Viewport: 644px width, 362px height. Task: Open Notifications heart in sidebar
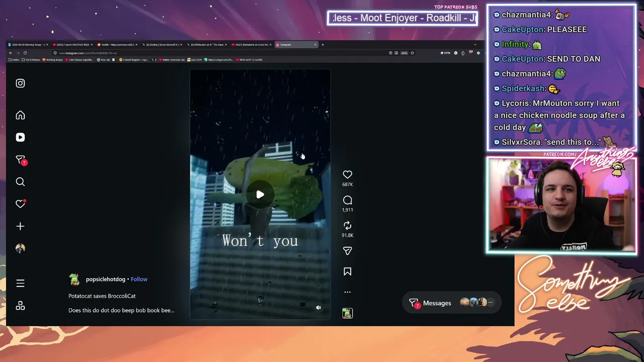21,204
